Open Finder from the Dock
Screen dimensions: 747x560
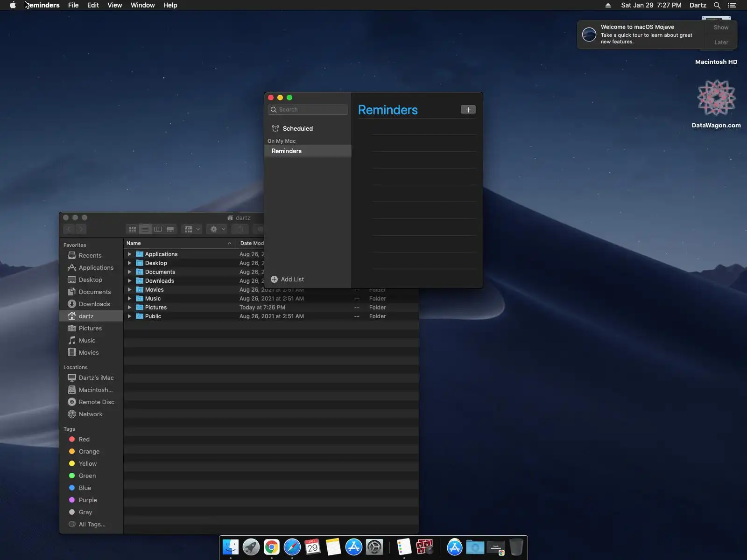tap(231, 547)
